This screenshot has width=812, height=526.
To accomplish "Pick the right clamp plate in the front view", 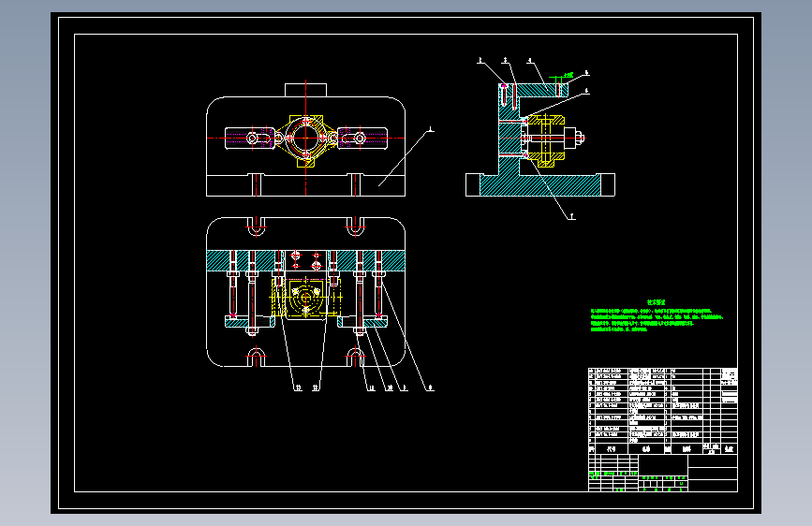I will pyautogui.click(x=362, y=139).
